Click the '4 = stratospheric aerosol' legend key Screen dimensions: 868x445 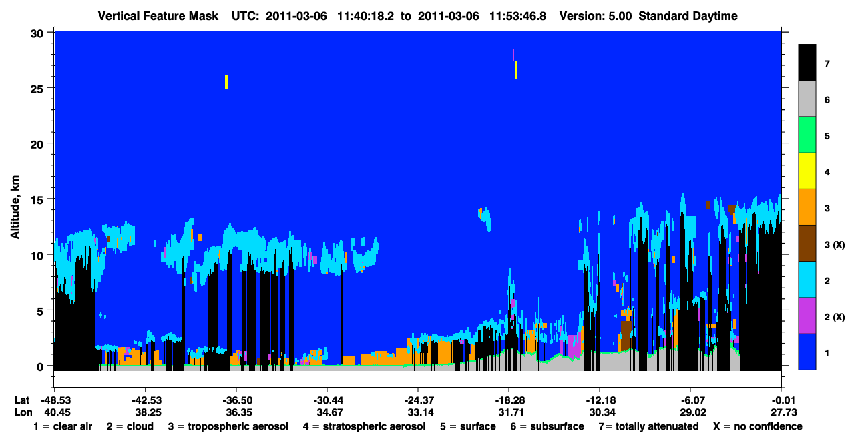pyautogui.click(x=364, y=426)
